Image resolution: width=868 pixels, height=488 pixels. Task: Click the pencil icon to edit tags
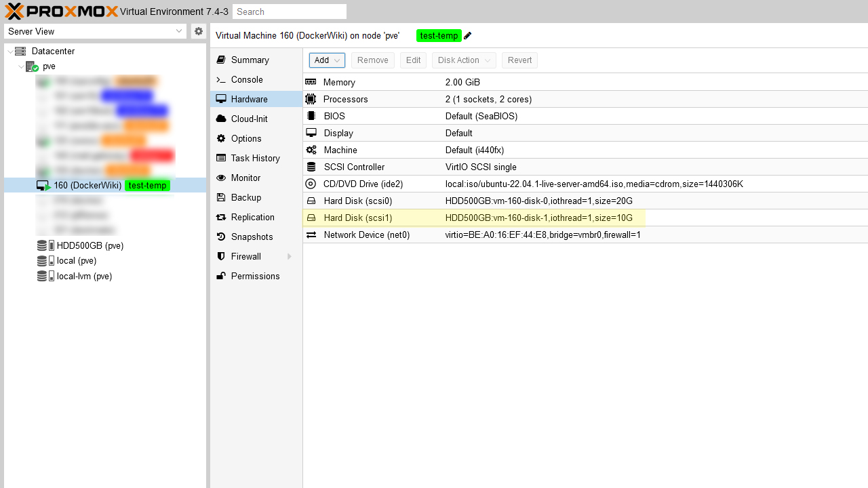pos(468,36)
